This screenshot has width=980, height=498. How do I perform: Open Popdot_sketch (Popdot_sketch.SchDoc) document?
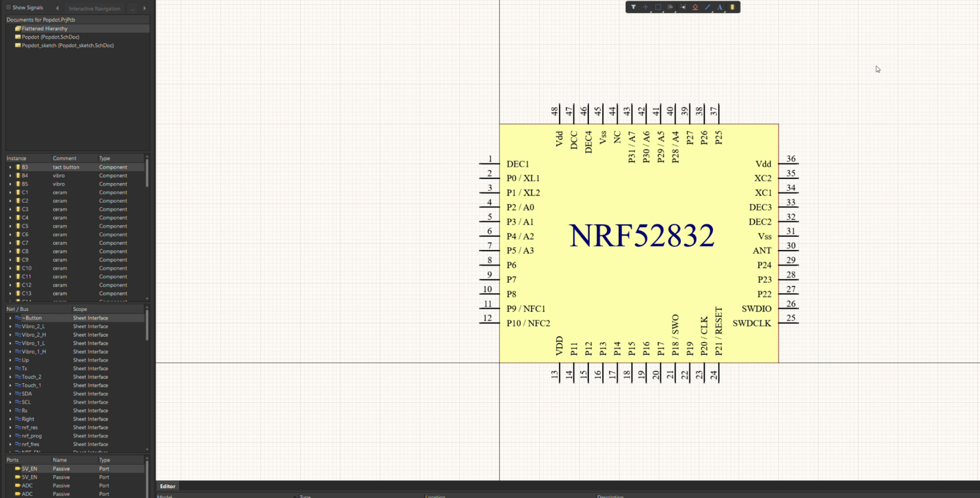tap(68, 46)
